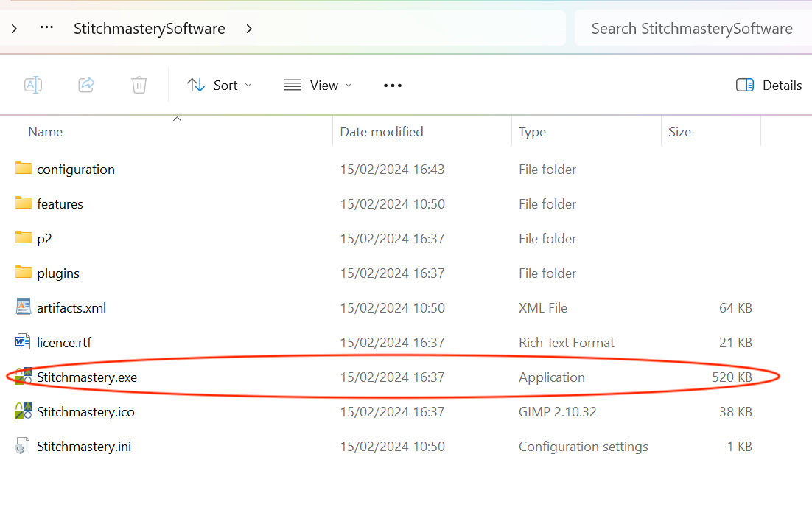Open the Sort dropdown

click(220, 85)
